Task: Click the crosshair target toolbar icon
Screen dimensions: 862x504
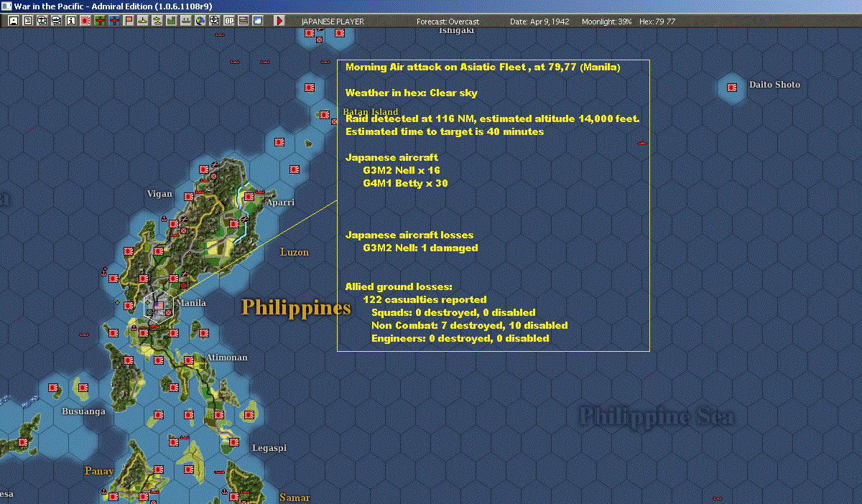Action: (x=214, y=21)
